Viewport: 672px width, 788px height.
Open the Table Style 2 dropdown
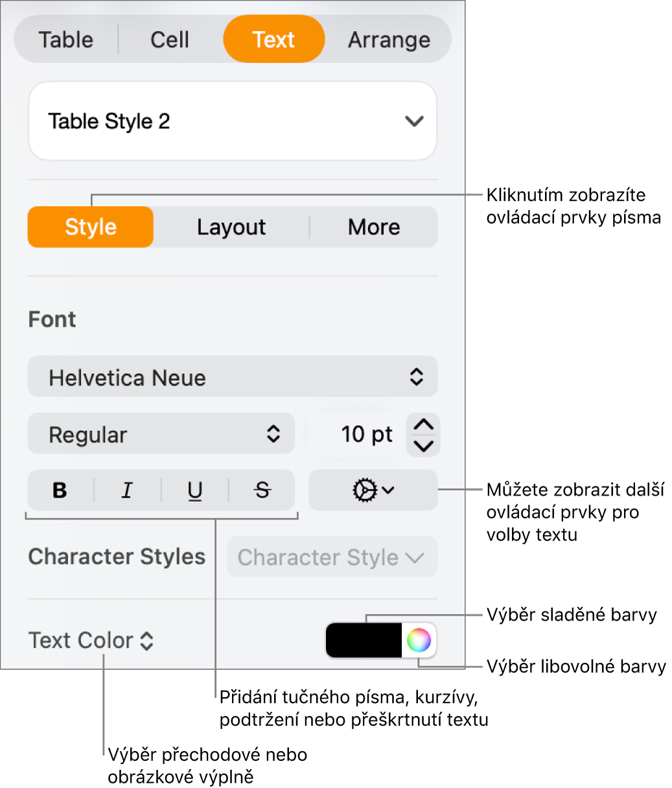[232, 121]
